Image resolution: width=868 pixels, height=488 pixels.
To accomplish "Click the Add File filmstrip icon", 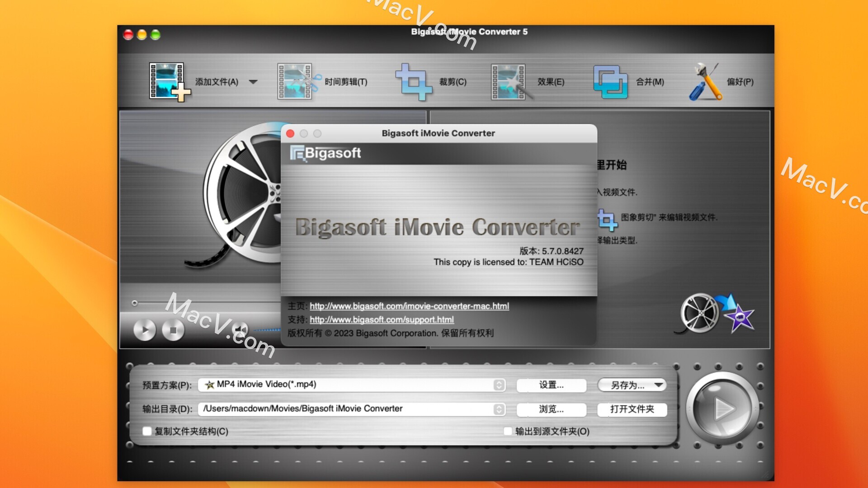I will coord(170,82).
